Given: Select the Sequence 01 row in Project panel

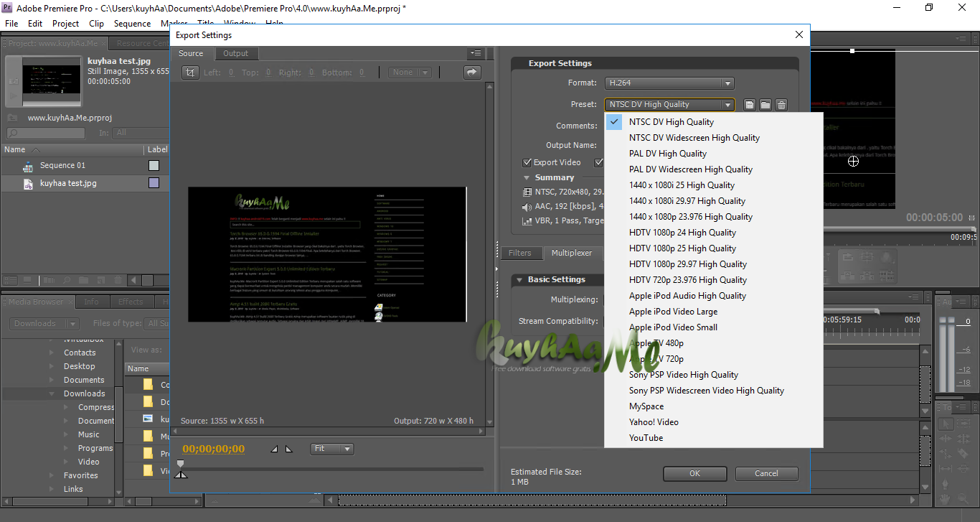Looking at the screenshot, I should 85,166.
